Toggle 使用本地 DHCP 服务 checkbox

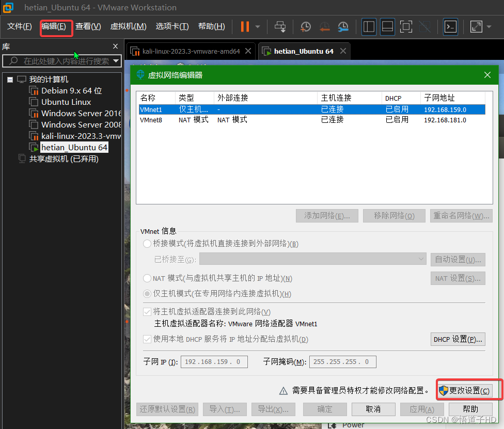tap(147, 339)
